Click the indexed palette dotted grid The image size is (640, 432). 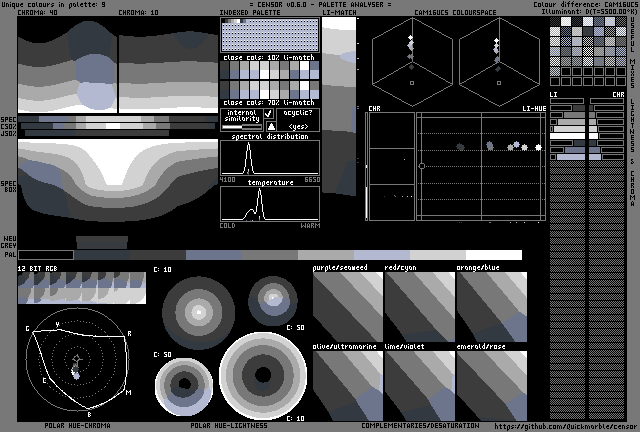click(269, 36)
